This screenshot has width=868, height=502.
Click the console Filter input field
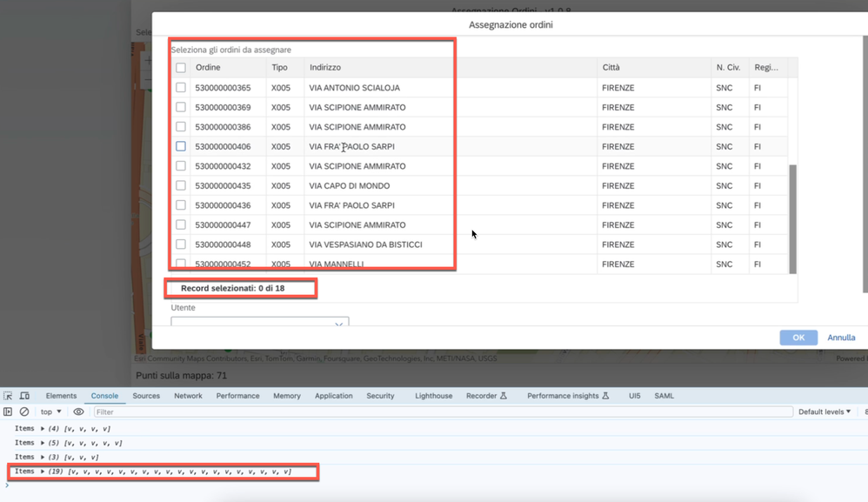tap(443, 412)
